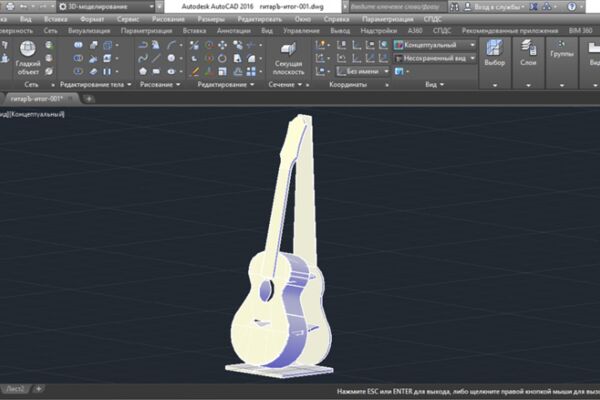Open the BIM 360 ribbon tab

click(580, 31)
